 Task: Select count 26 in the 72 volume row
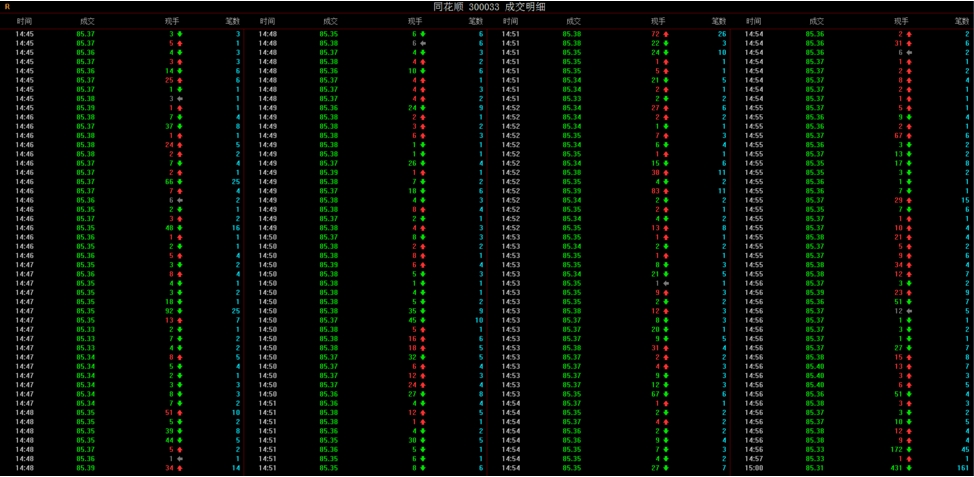[722, 34]
